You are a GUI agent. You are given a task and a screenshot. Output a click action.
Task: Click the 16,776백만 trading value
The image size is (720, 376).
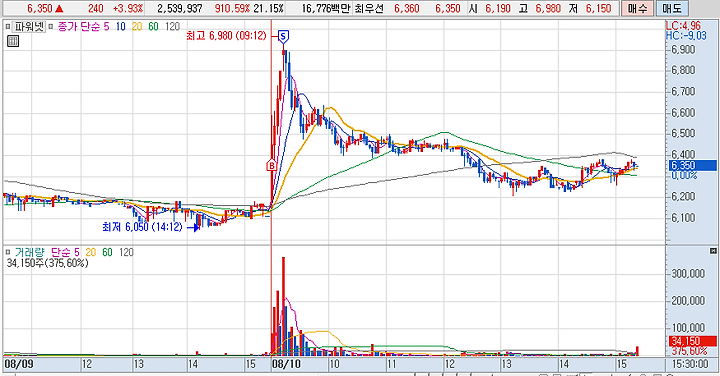pos(326,8)
